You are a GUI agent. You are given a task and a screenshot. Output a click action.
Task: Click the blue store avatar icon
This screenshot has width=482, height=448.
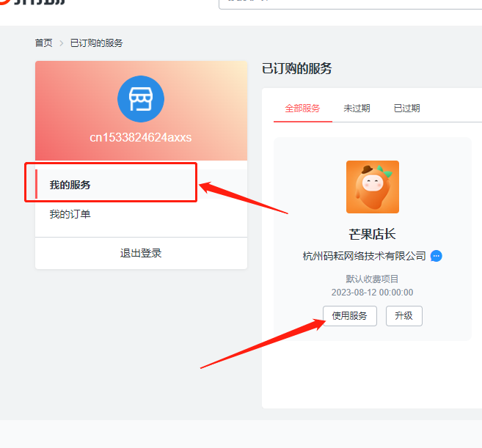pyautogui.click(x=141, y=99)
